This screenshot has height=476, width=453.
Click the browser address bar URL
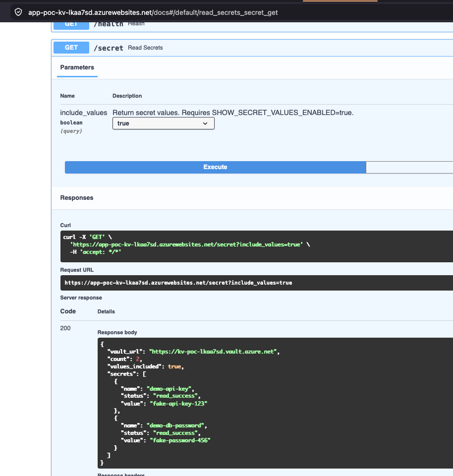(153, 12)
